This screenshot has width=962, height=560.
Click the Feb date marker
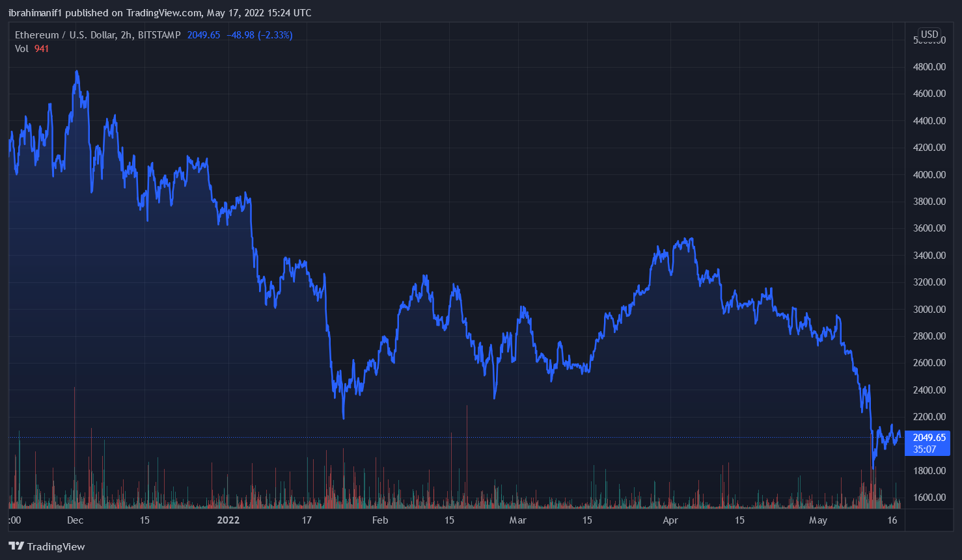coord(380,520)
